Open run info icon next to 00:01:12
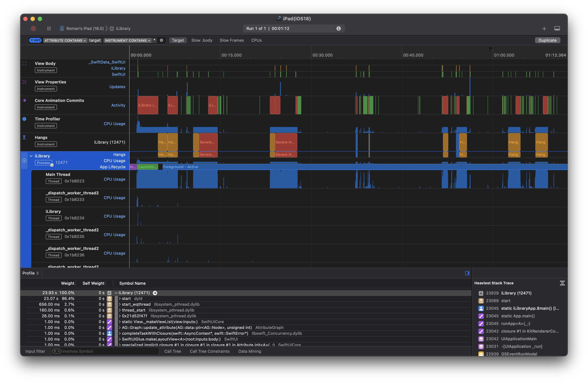The image size is (588, 383). pos(338,28)
